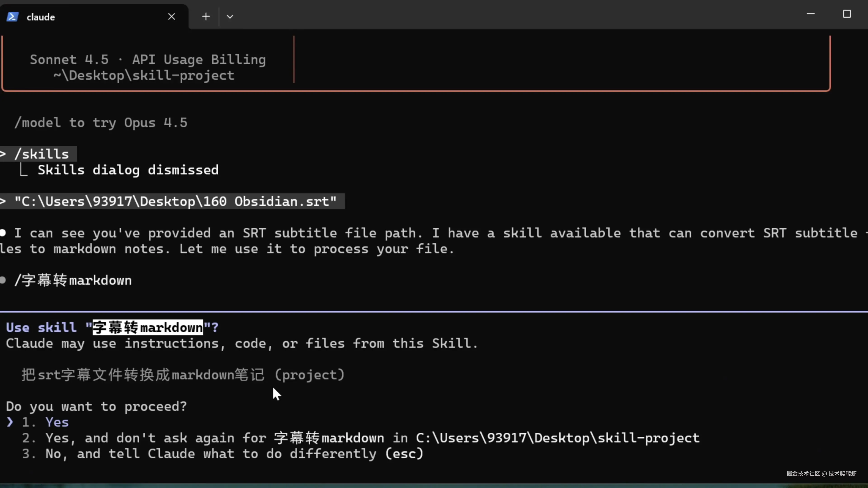The image size is (868, 488).
Task: Click the gray bullet beside /字幕转markdown
Action: coord(3,280)
